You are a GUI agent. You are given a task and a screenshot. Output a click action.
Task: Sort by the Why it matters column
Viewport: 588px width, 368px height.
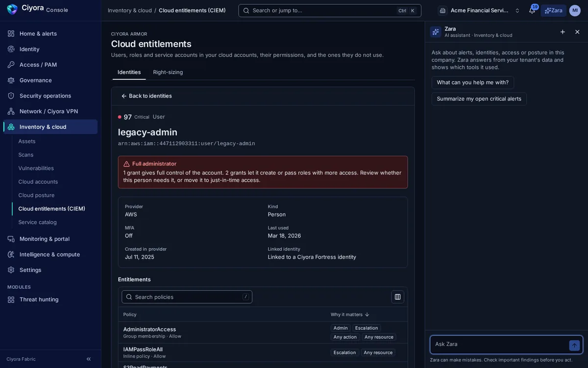tap(350, 315)
